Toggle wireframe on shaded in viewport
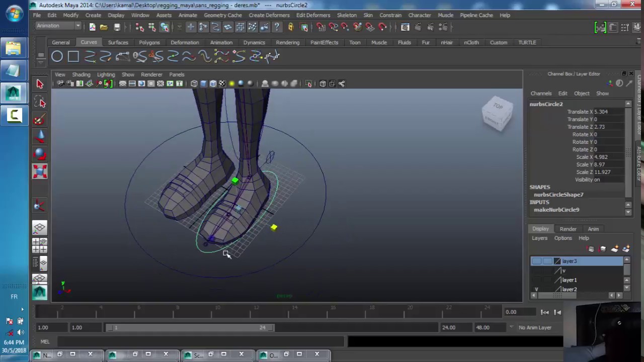The height and width of the screenshot is (362, 644). tap(213, 83)
